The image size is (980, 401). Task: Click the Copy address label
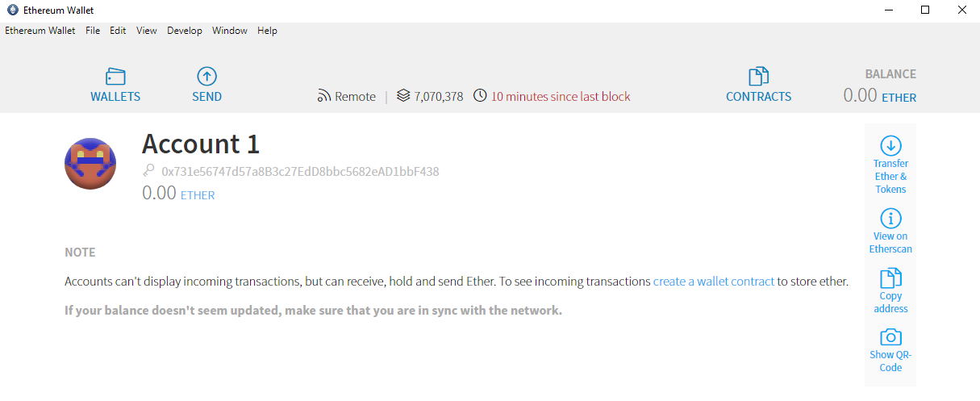(x=890, y=303)
